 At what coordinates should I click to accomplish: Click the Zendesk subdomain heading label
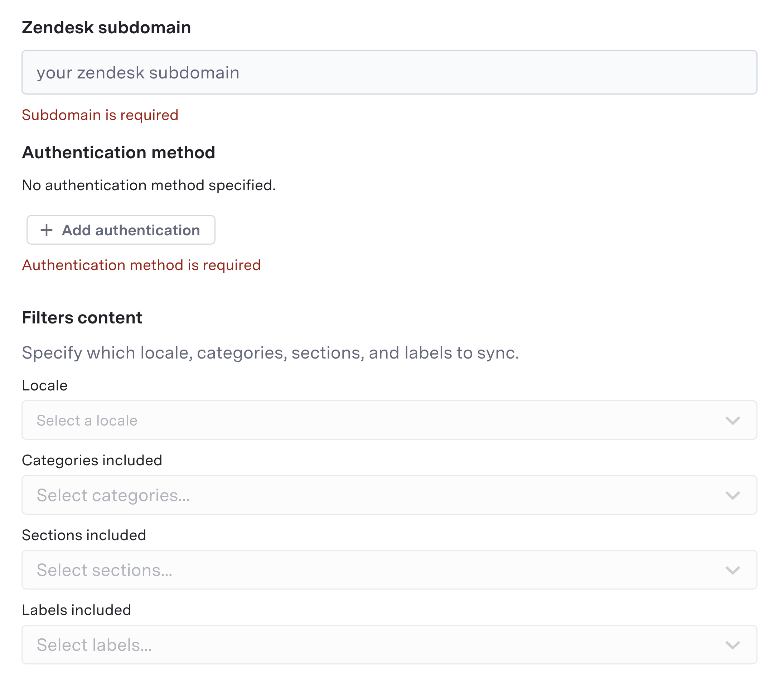[x=106, y=28]
